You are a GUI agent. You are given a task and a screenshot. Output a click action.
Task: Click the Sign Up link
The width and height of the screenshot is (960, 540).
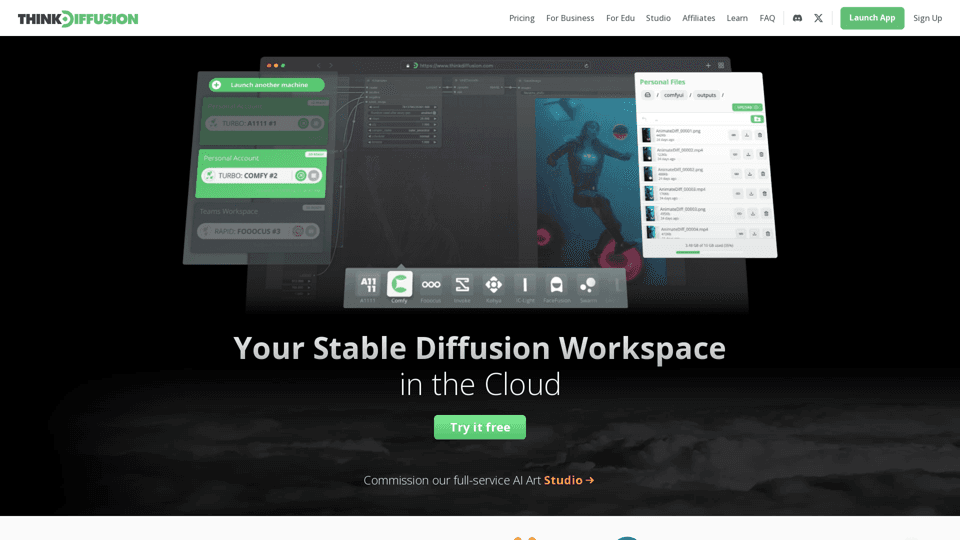(x=928, y=18)
